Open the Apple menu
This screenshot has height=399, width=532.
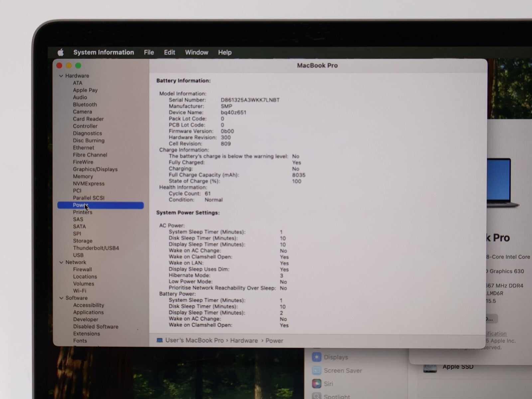coord(61,52)
